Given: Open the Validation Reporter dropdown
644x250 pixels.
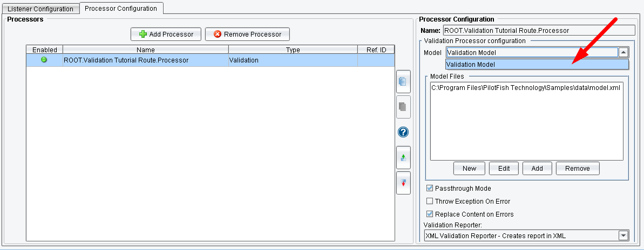Looking at the screenshot, I should [623, 235].
